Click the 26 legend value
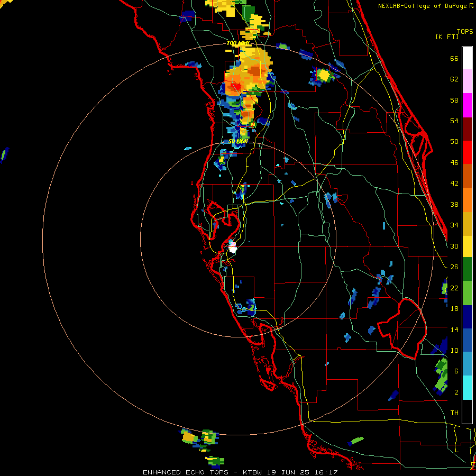476x476 pixels. coord(454,267)
